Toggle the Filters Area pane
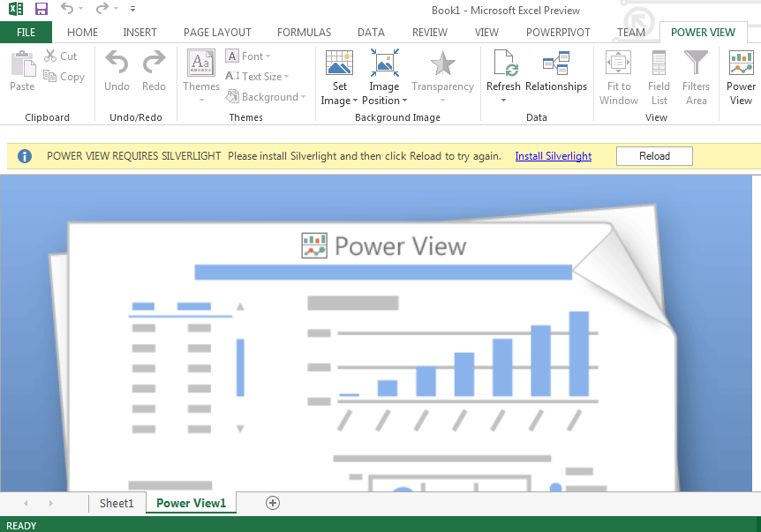761x532 pixels. pos(696,64)
